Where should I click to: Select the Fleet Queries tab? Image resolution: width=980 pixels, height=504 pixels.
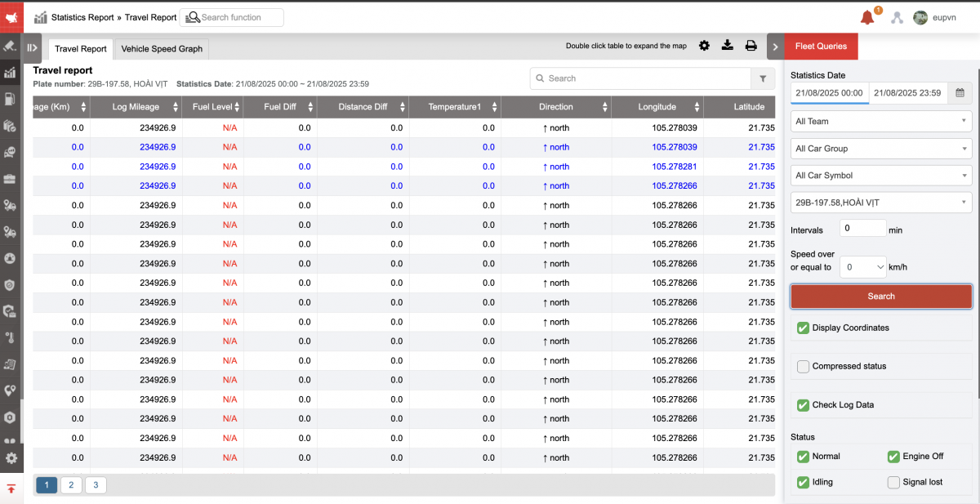[821, 46]
